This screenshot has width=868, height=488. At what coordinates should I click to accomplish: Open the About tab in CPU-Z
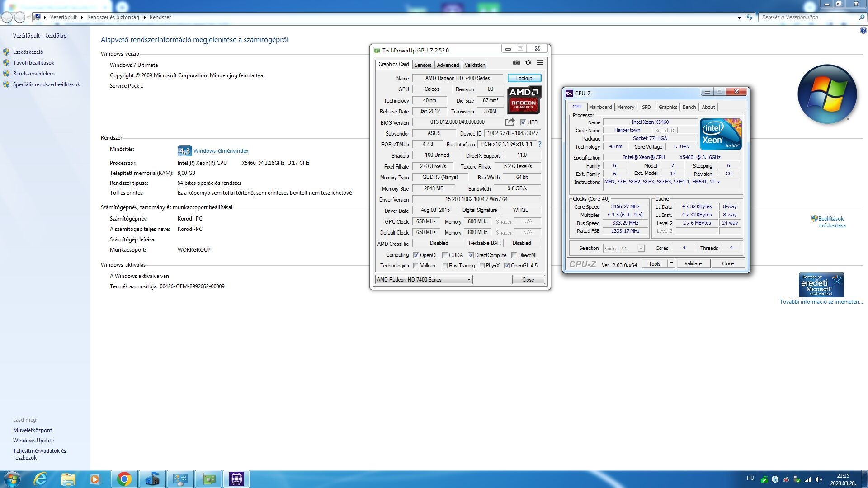[708, 107]
